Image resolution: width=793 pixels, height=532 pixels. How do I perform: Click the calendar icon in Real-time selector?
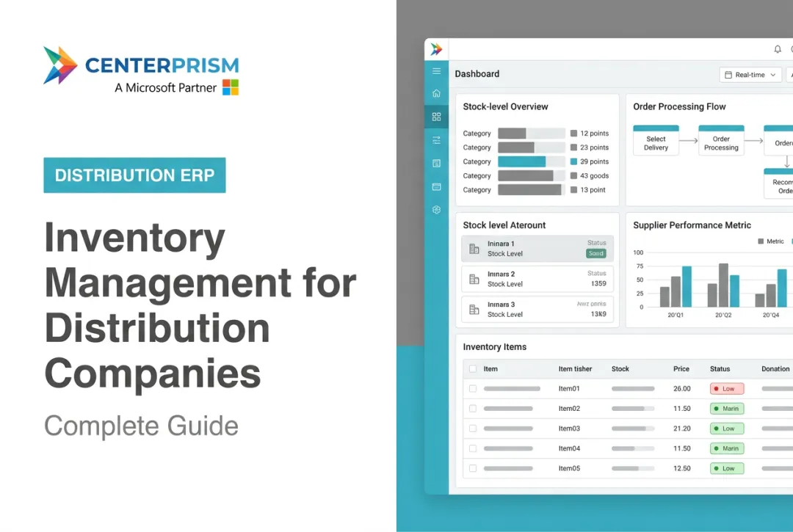coord(728,75)
